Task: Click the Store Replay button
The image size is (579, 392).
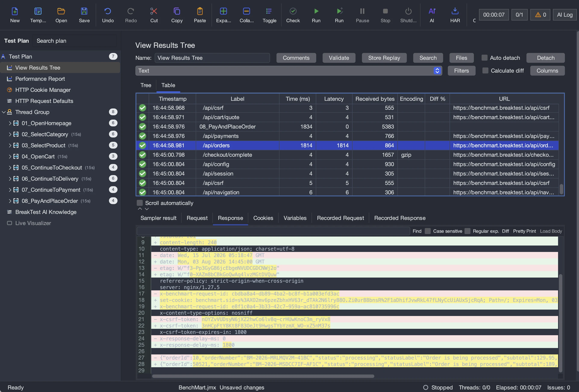Action: [x=384, y=58]
